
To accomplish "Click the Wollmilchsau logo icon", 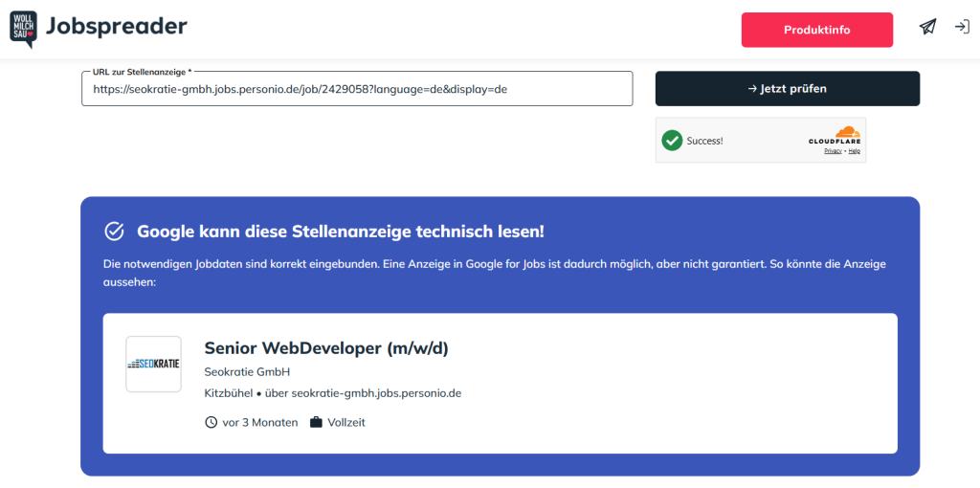I will pos(23,30).
